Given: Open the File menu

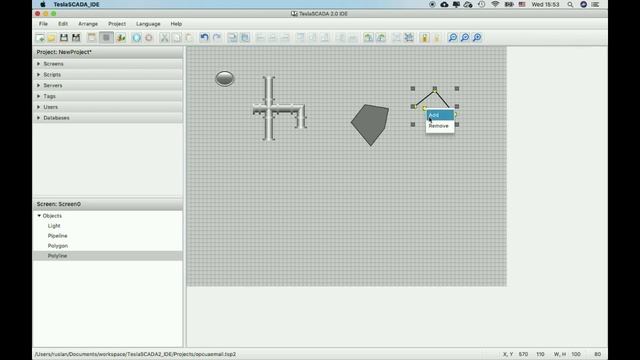Looking at the screenshot, I should [x=43, y=24].
